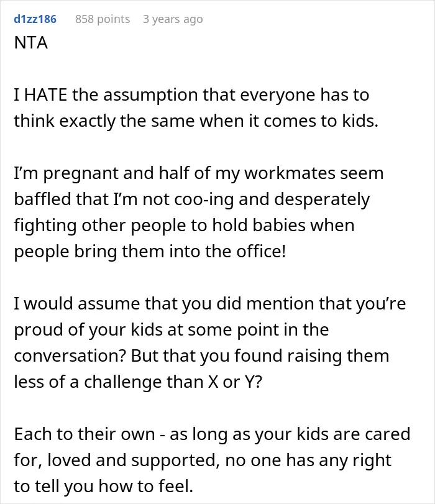Click the capitalized word "HATE"
435x504 pixels.
(45, 95)
